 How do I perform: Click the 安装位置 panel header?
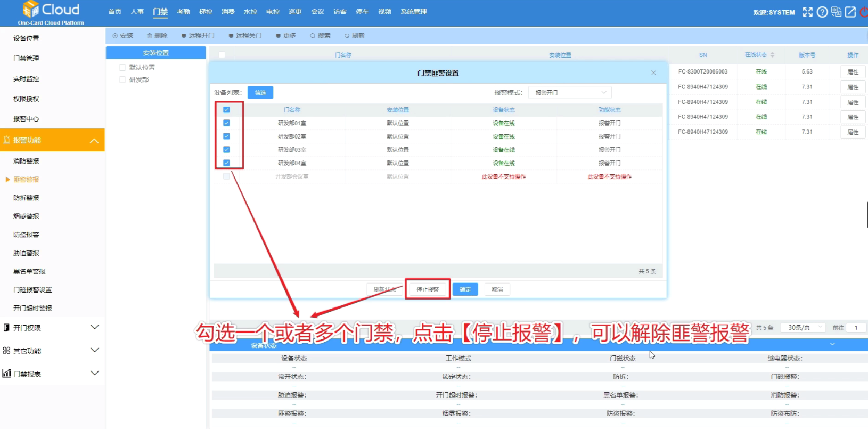click(156, 53)
